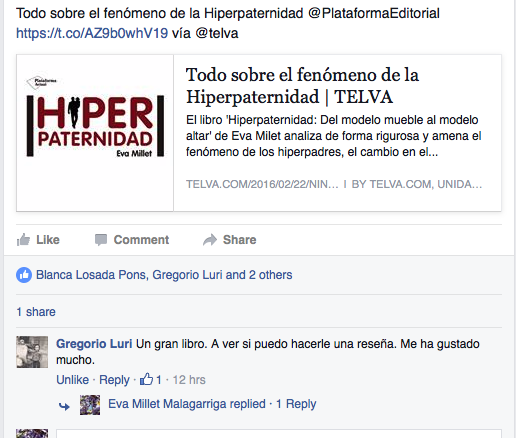Open the 1 share list
516x438 pixels.
pyautogui.click(x=36, y=312)
